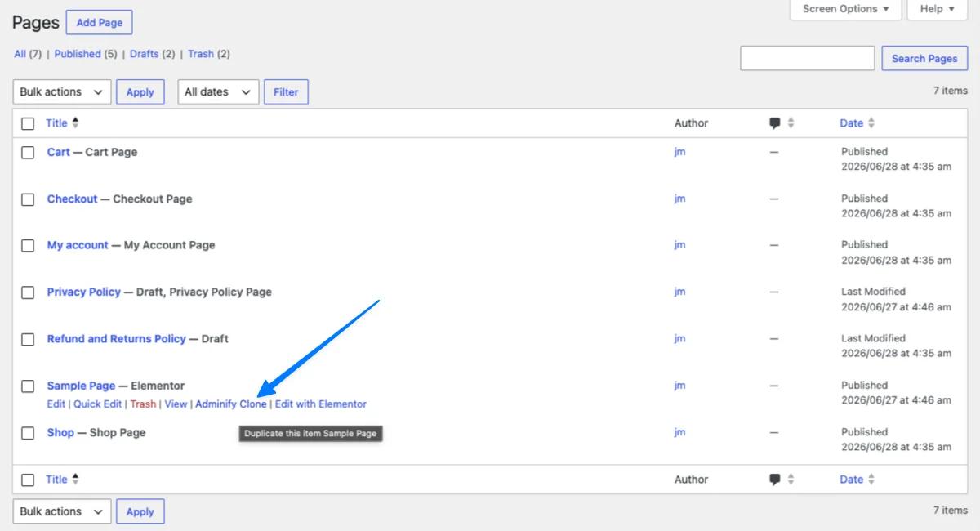Screen dimensions: 980x531
Task: Click the Search Pages button
Action: click(924, 59)
